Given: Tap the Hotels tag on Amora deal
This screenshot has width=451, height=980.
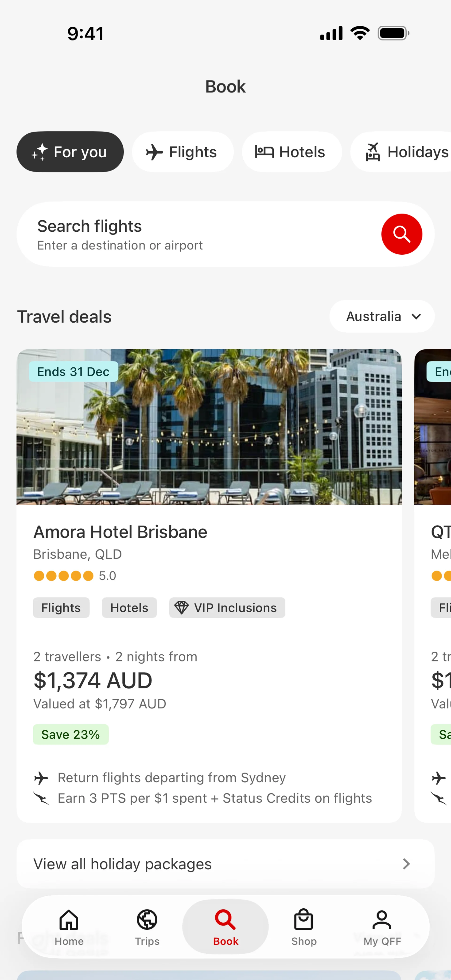Looking at the screenshot, I should 129,607.
